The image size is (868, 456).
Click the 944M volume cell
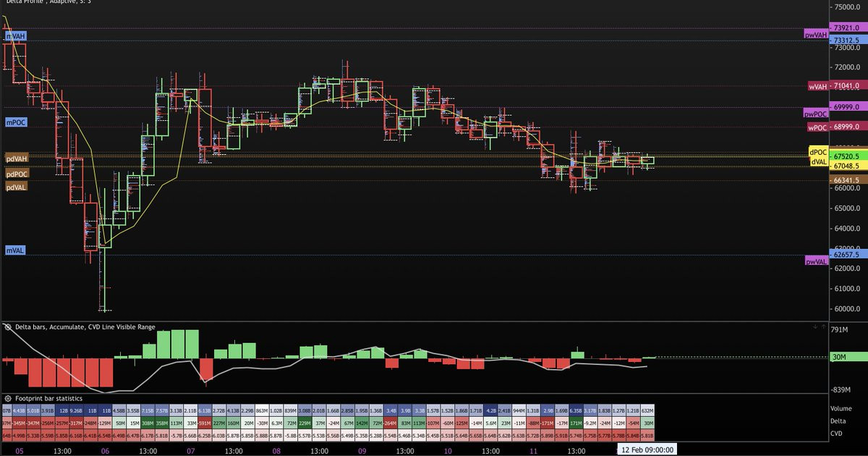[519, 410]
